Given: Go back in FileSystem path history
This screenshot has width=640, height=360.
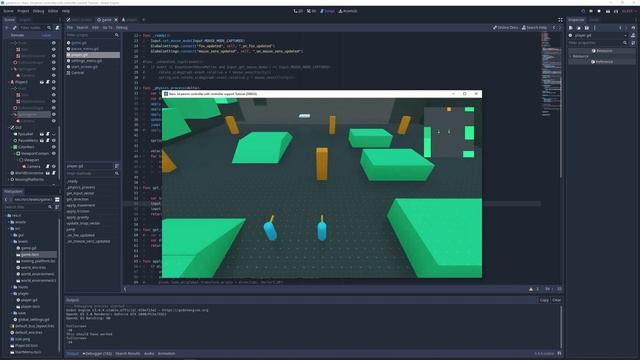Looking at the screenshot, I should point(6,199).
